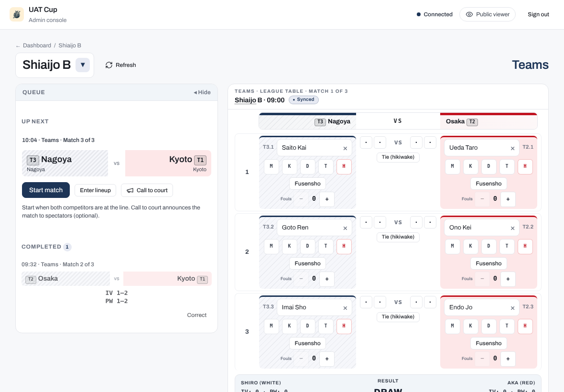Remove Endo Jo from slot T2.3
564x392 pixels.
pos(512,308)
